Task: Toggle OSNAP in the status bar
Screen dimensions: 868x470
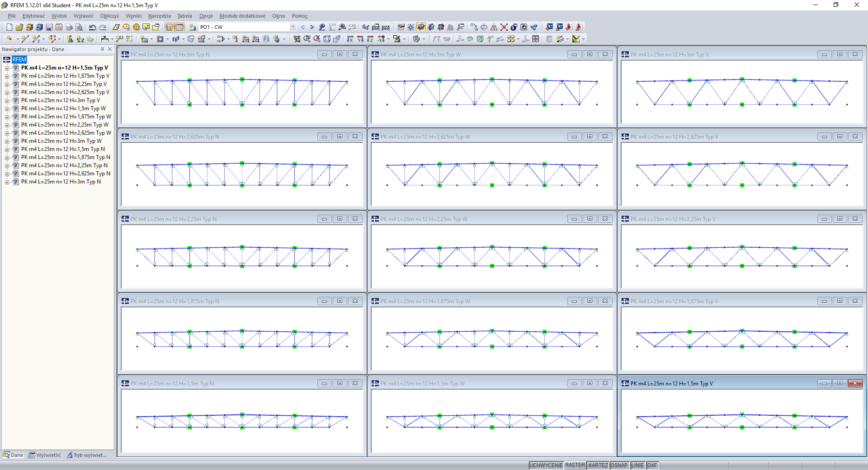Action: (x=618, y=465)
